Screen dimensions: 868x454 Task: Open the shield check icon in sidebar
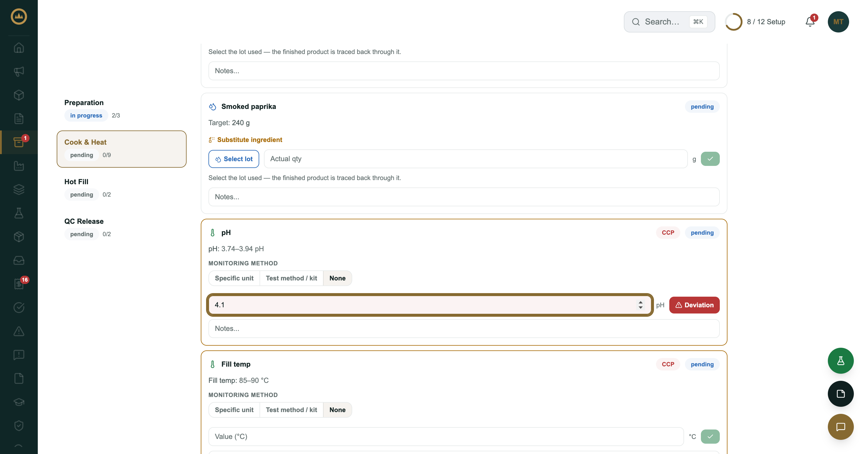coord(19,426)
